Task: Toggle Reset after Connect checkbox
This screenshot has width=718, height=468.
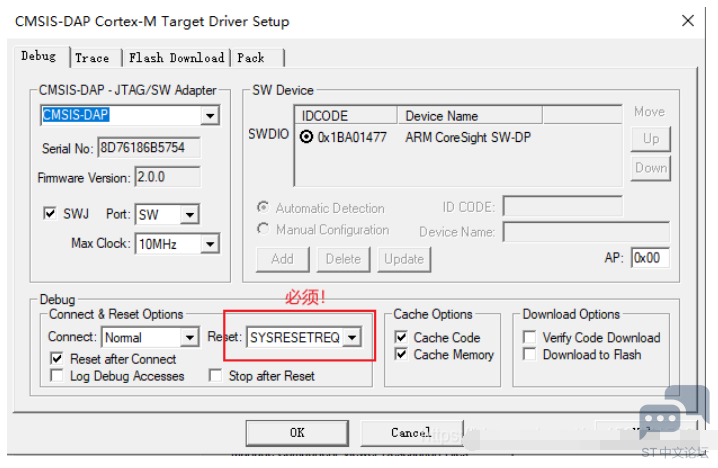Action: [x=56, y=359]
